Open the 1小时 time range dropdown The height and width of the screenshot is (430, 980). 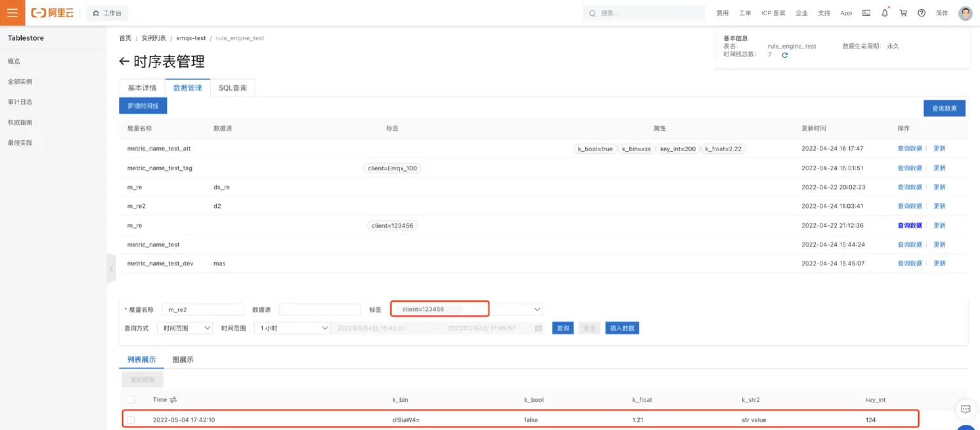292,328
